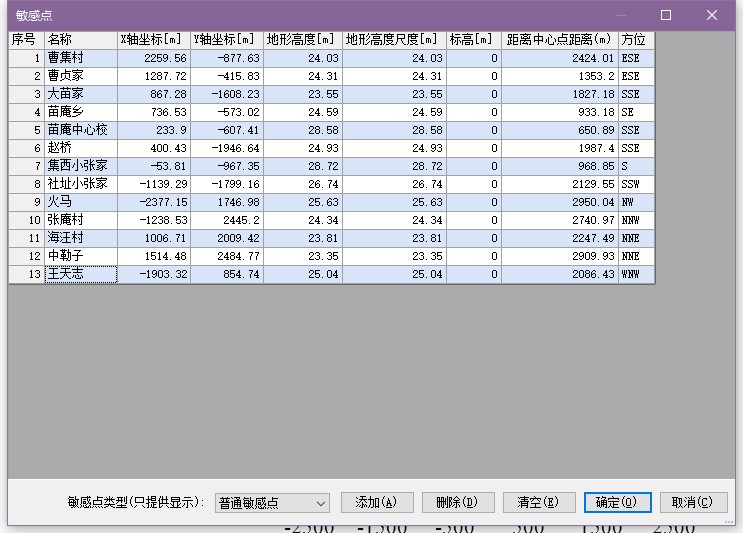Click the 地形高度[m] column header
This screenshot has height=533, width=743.
pyautogui.click(x=302, y=40)
